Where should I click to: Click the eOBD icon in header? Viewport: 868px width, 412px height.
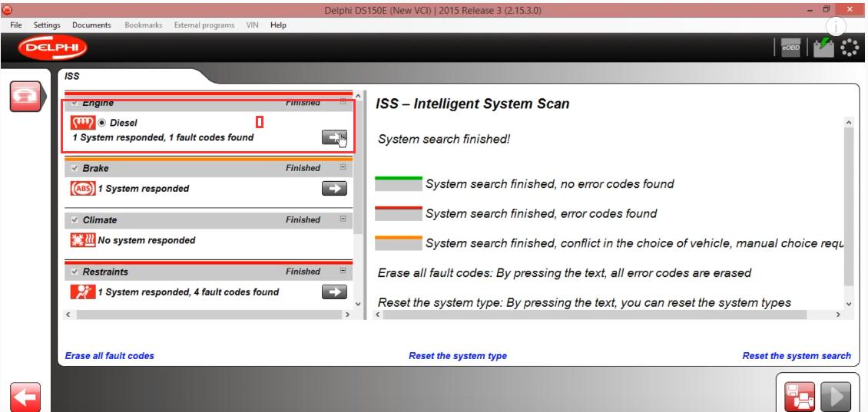(x=790, y=48)
